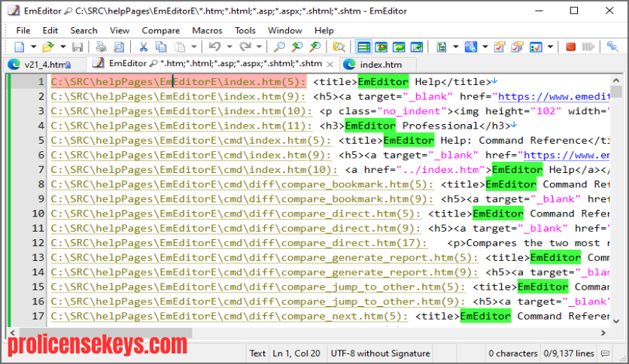This screenshot has width=629, height=364.
Task: Toggle the No Wrap icon
Action: [x=363, y=47]
